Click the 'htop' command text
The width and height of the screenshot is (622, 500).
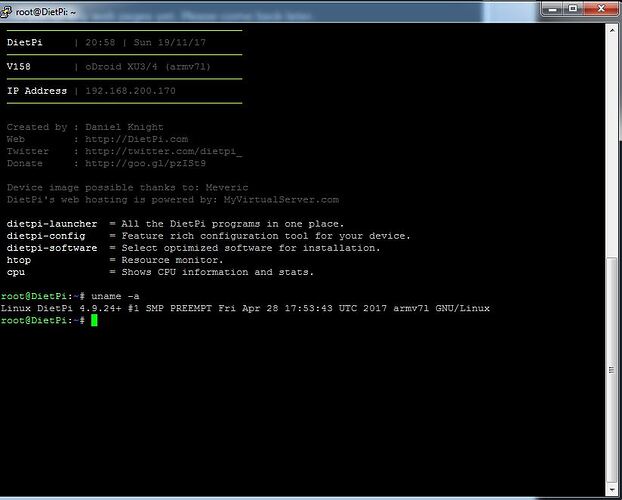[19, 260]
